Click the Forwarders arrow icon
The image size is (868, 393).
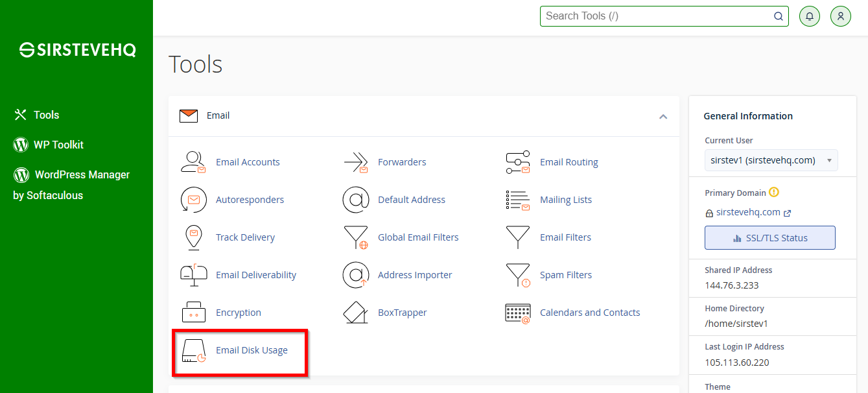[x=356, y=162]
